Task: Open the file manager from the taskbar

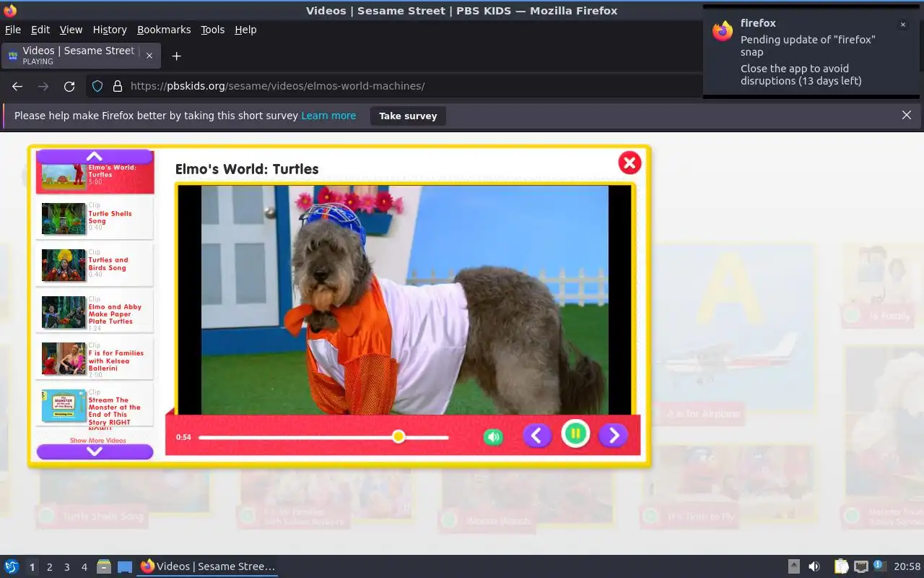Action: (104, 566)
